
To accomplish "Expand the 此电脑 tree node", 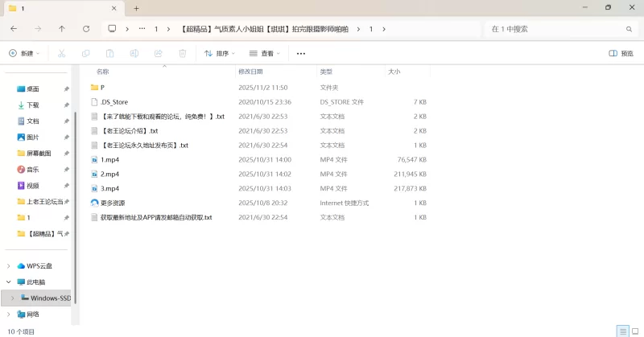I will point(9,282).
